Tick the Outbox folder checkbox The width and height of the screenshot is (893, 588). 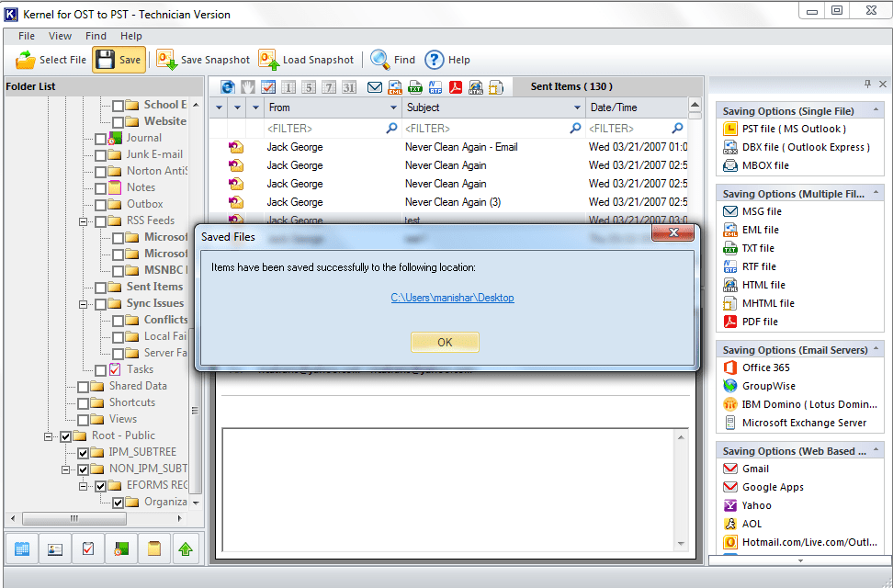click(x=100, y=205)
